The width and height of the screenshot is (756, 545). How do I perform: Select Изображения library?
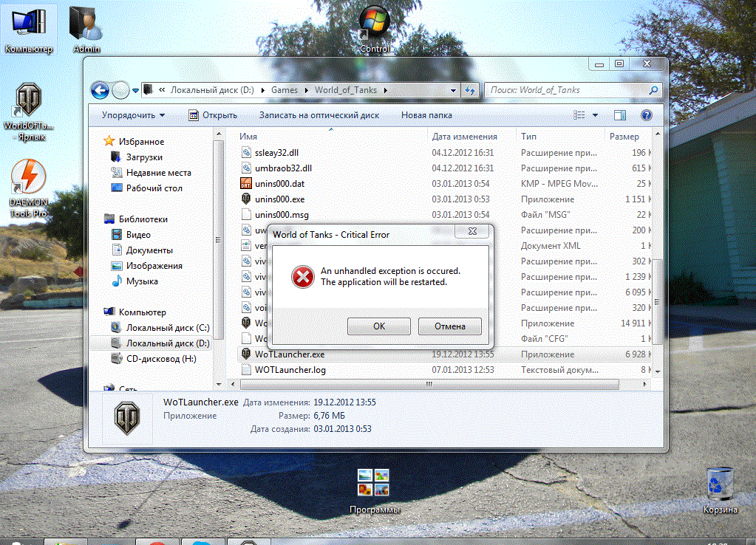point(146,266)
